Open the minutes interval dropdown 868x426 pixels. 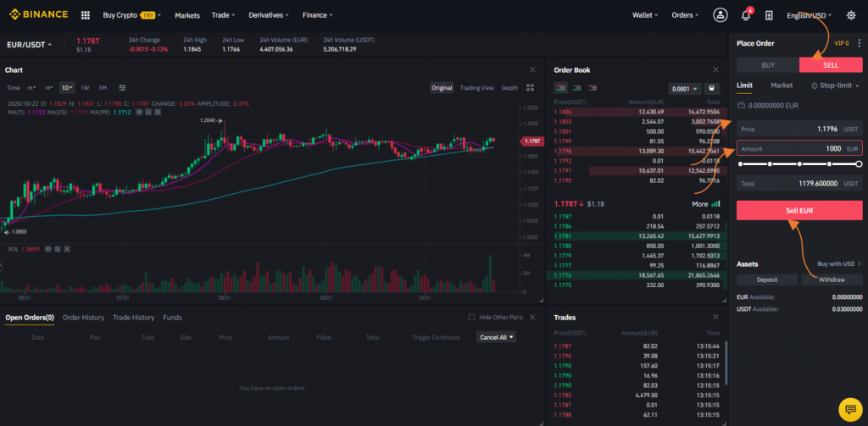pyautogui.click(x=31, y=87)
